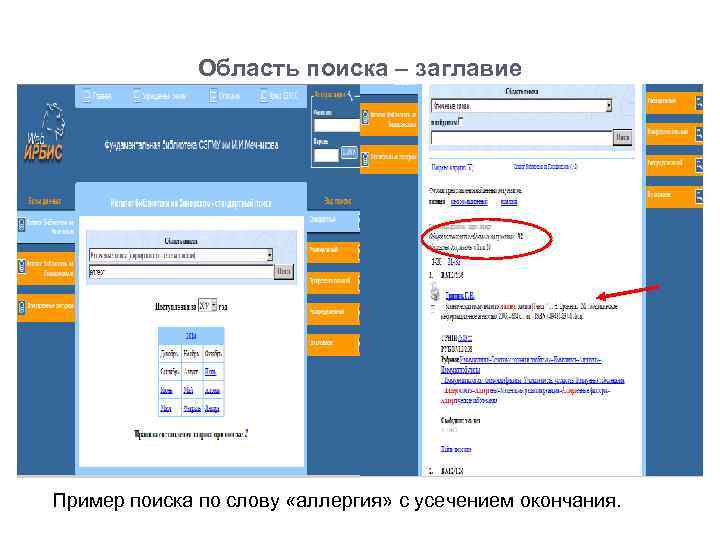Image resolution: width=720 pixels, height=540 pixels.
Task: Open the Январь month link
Action: pyautogui.click(x=212, y=409)
